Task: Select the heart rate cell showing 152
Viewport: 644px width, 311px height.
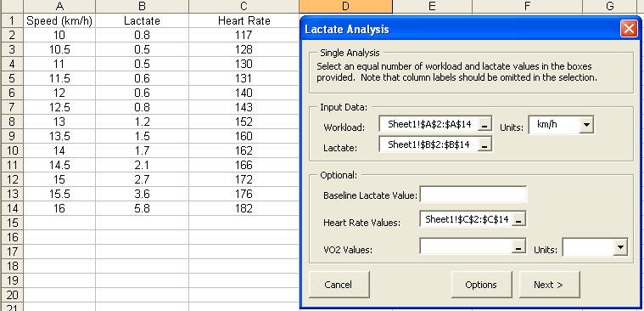Action: (244, 122)
